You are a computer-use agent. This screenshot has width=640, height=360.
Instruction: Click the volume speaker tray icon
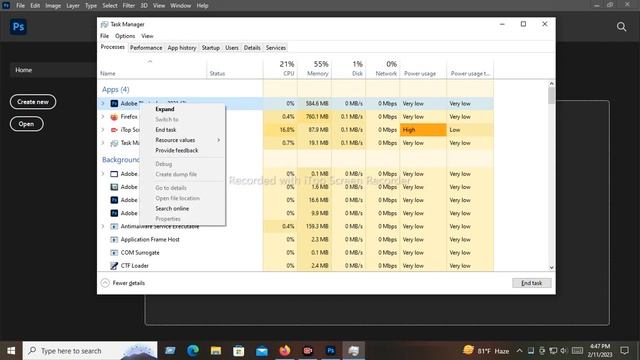point(564,351)
